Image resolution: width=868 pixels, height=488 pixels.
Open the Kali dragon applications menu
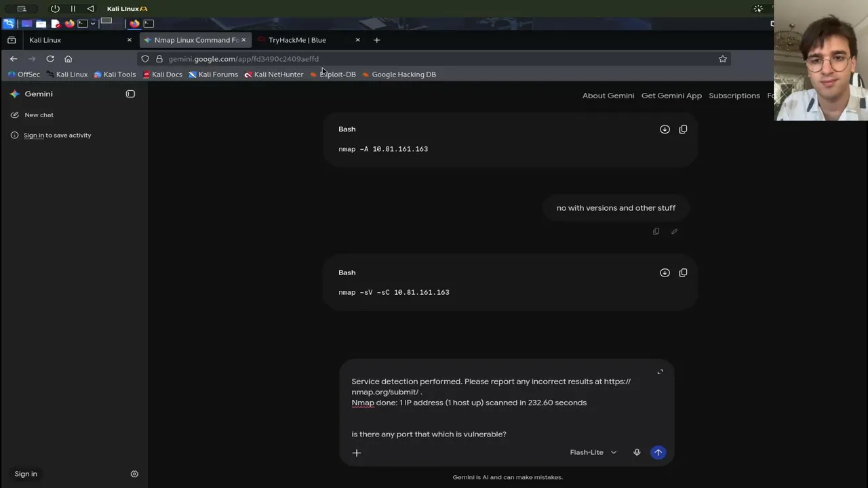click(9, 23)
